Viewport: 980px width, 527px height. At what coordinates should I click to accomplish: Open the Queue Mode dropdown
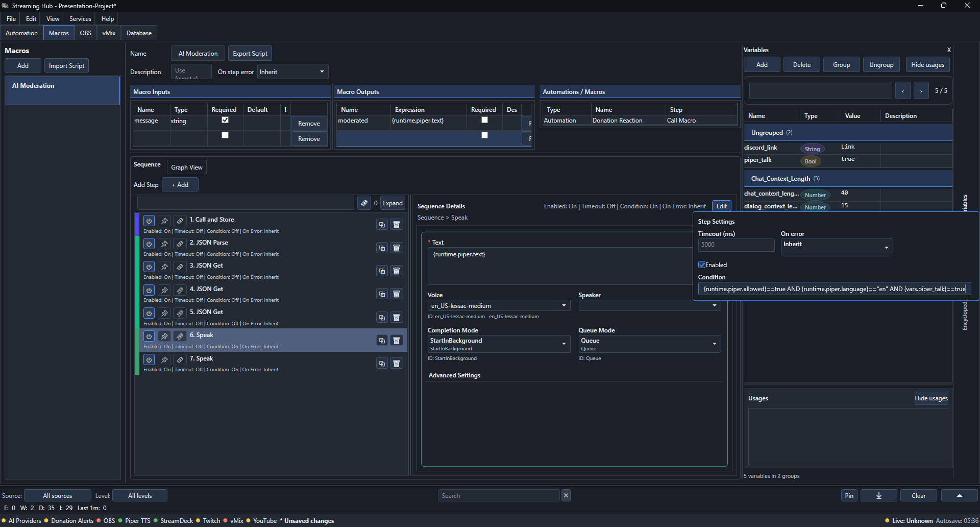pyautogui.click(x=649, y=344)
